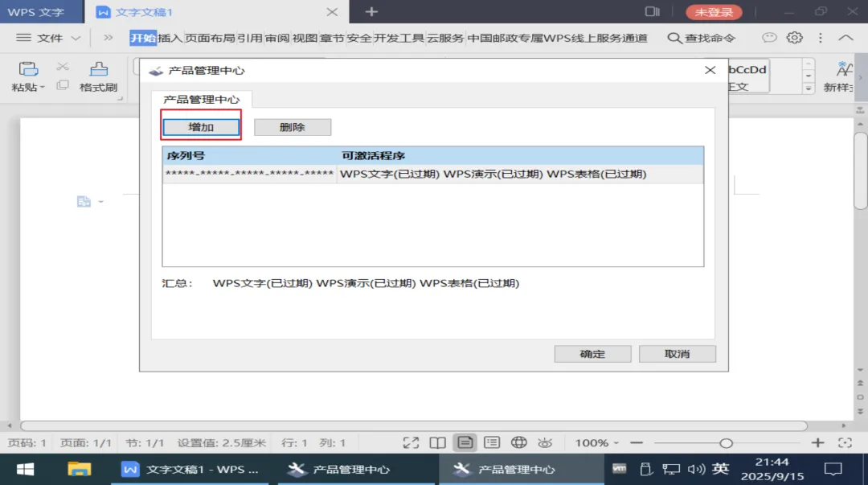868x485 pixels.
Task: Switch to reading layout view icon
Action: click(437, 442)
